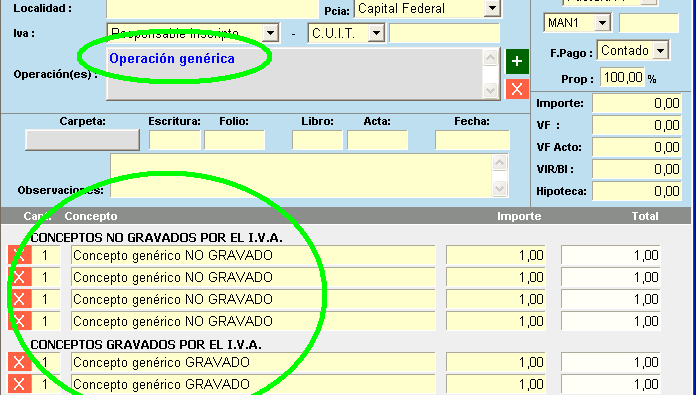This screenshot has height=395, width=696.
Task: Click the VIR/BI amount field
Action: pyautogui.click(x=637, y=170)
